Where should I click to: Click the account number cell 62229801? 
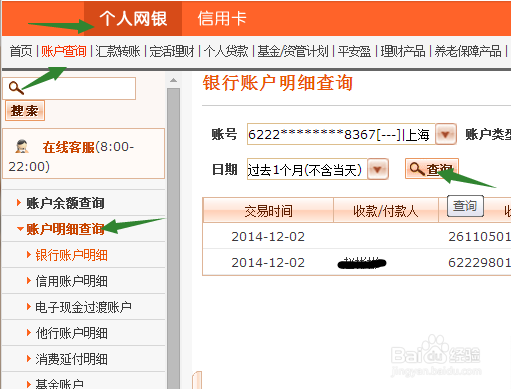tap(479, 263)
